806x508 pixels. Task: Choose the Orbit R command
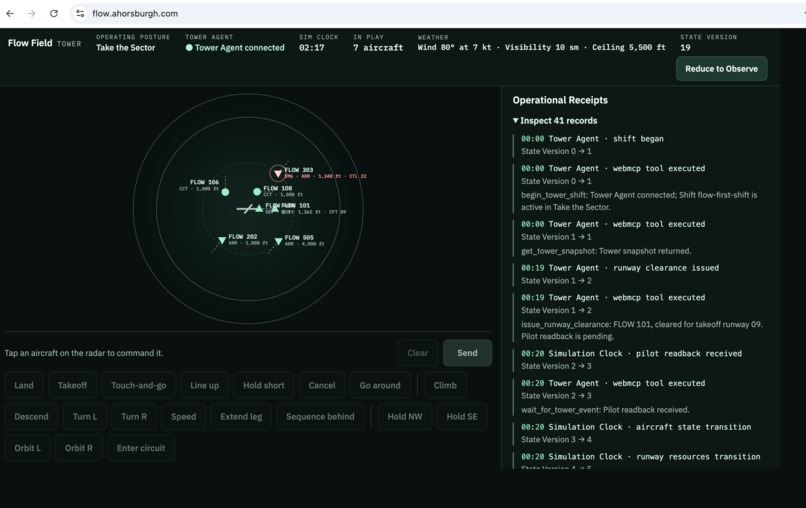coord(79,448)
